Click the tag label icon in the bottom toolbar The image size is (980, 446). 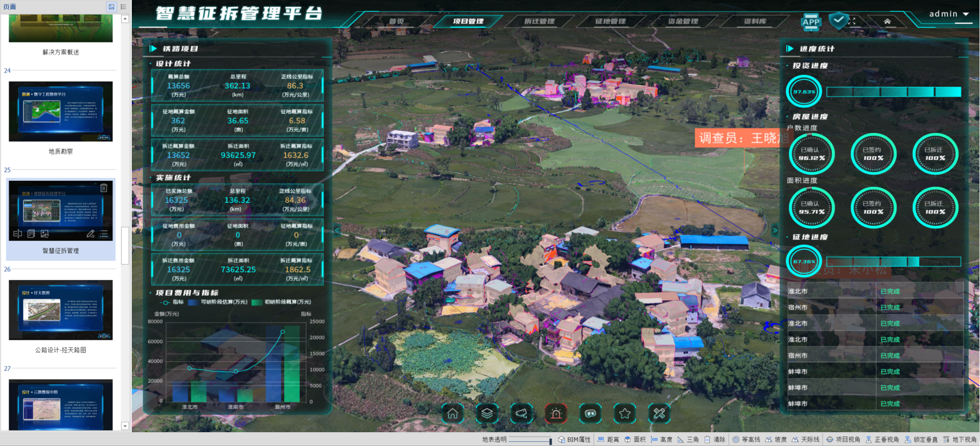[x=521, y=413]
